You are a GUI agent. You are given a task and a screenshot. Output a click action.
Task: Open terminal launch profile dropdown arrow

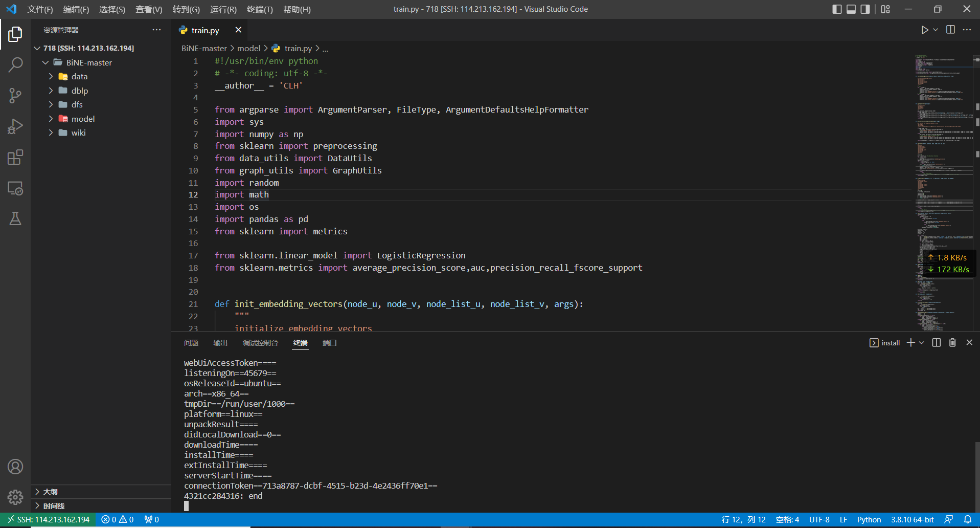pos(921,343)
